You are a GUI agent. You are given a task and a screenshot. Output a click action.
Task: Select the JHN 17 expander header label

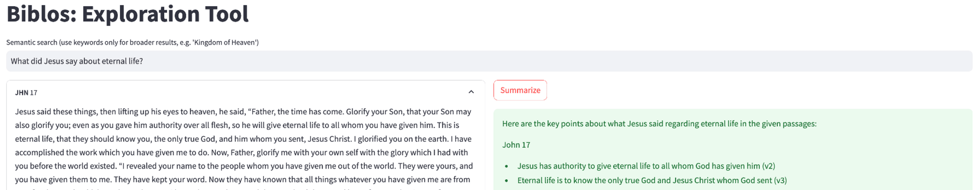click(x=26, y=93)
